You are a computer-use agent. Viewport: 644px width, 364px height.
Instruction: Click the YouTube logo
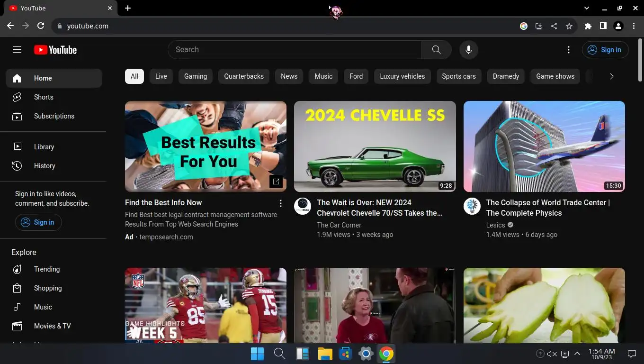(55, 50)
